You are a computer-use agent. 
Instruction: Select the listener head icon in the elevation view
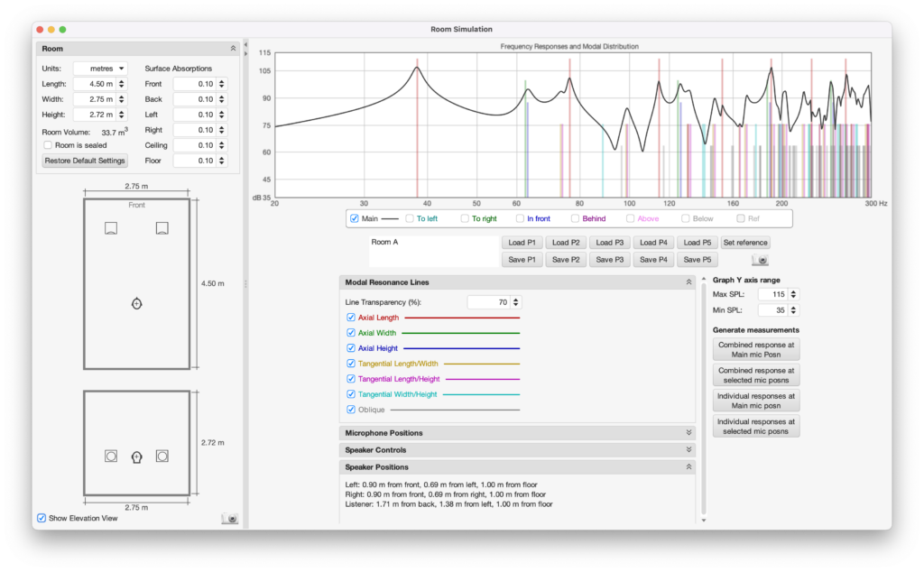pos(136,457)
